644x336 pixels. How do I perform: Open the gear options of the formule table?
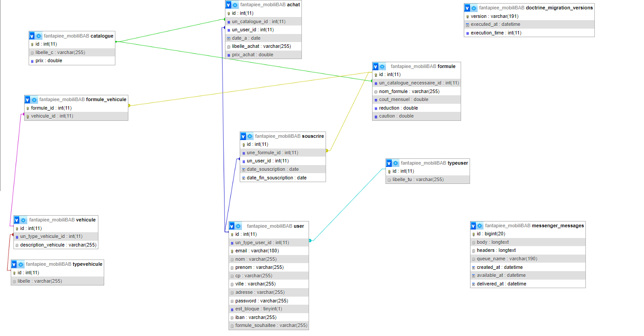point(383,66)
